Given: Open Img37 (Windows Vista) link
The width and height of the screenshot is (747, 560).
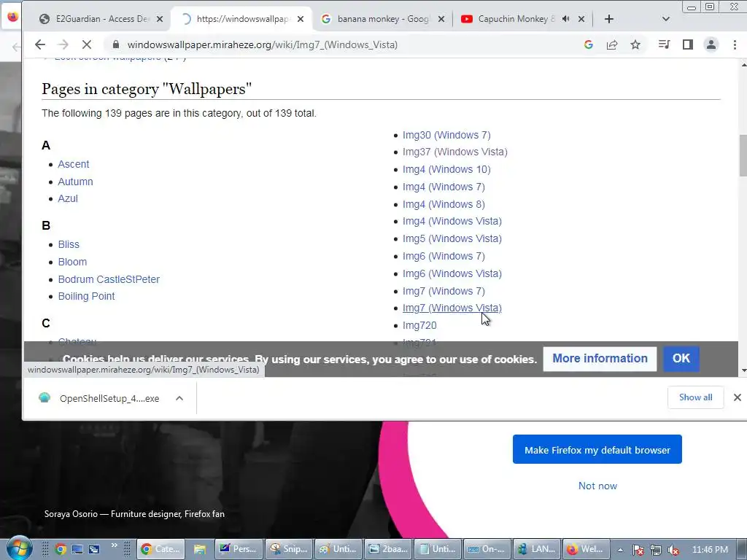Looking at the screenshot, I should coord(455,152).
